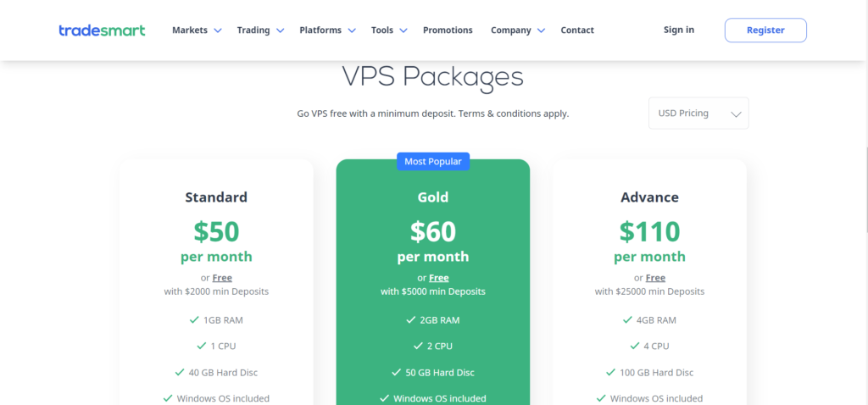Expand the Company menu
This screenshot has width=868, height=405.
[518, 31]
